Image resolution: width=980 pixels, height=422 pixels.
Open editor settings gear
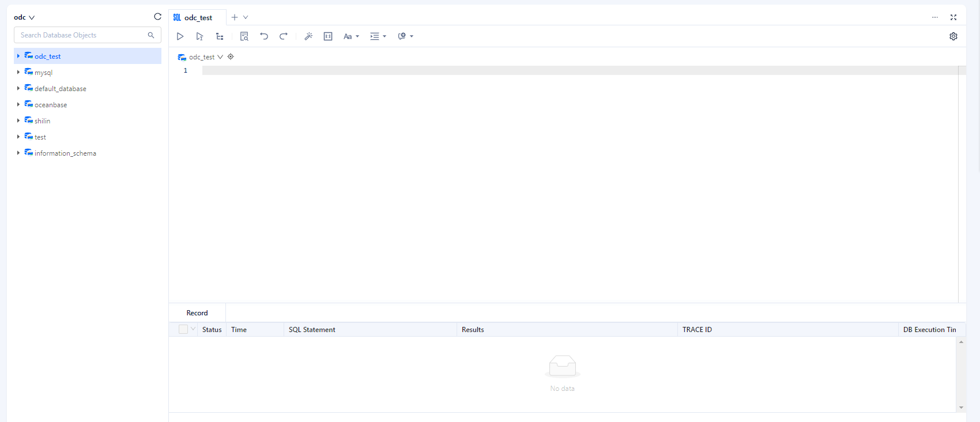953,36
